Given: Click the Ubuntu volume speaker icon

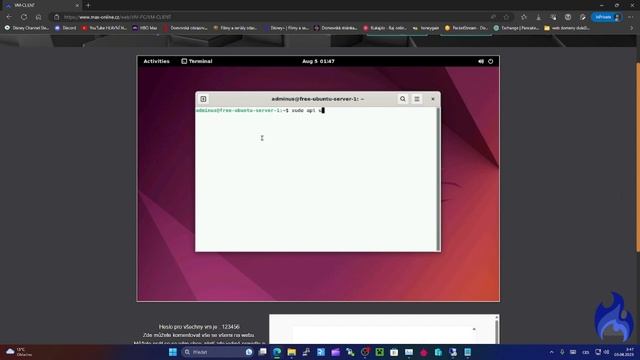Looking at the screenshot, I should point(481,61).
